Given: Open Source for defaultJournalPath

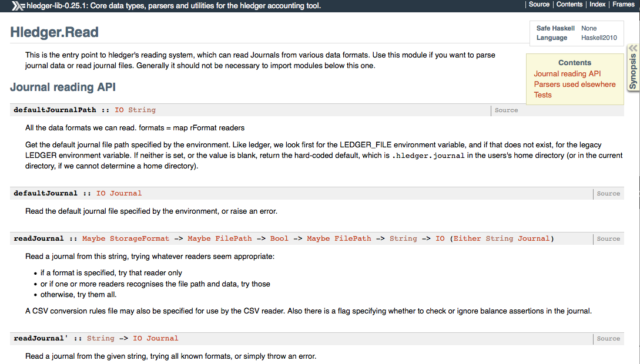Looking at the screenshot, I should click(506, 110).
